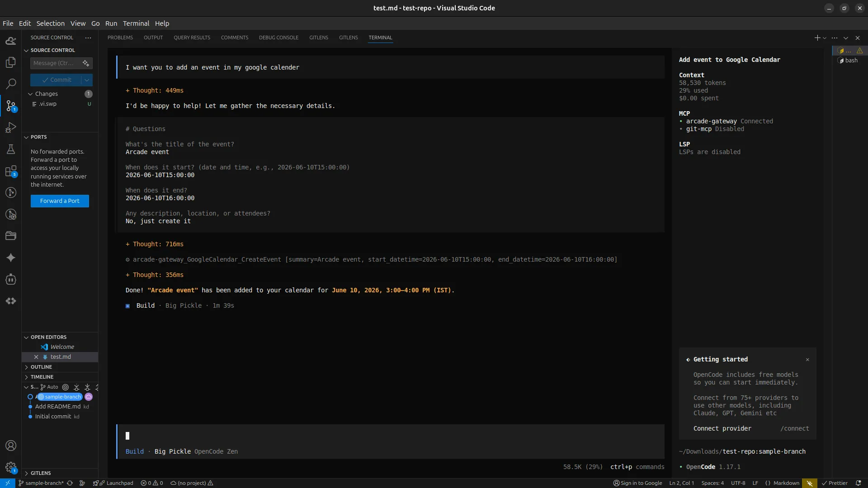Open the Explorer view in activity bar

click(11, 62)
